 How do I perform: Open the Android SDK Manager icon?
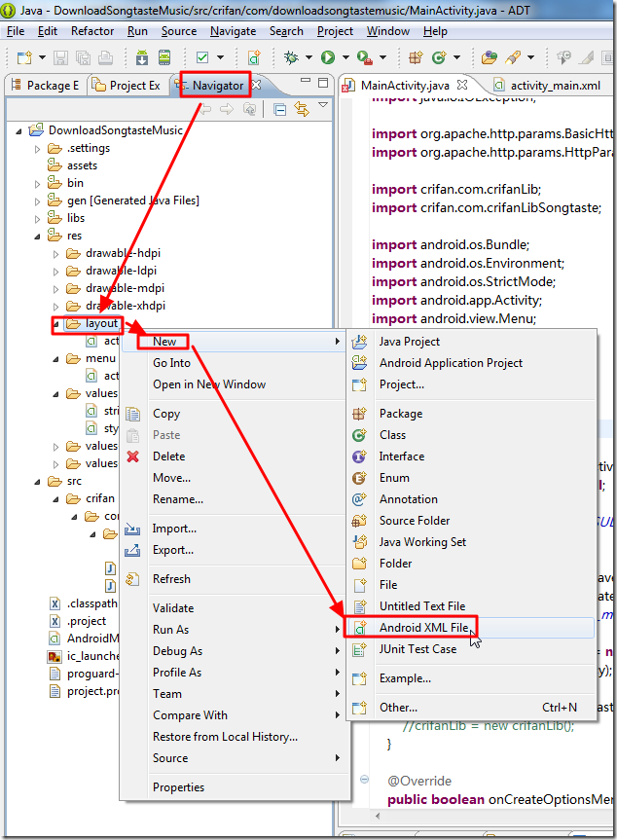coord(142,57)
